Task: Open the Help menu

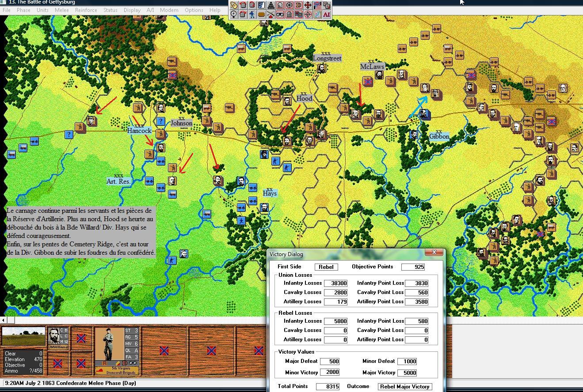Action: click(215, 10)
